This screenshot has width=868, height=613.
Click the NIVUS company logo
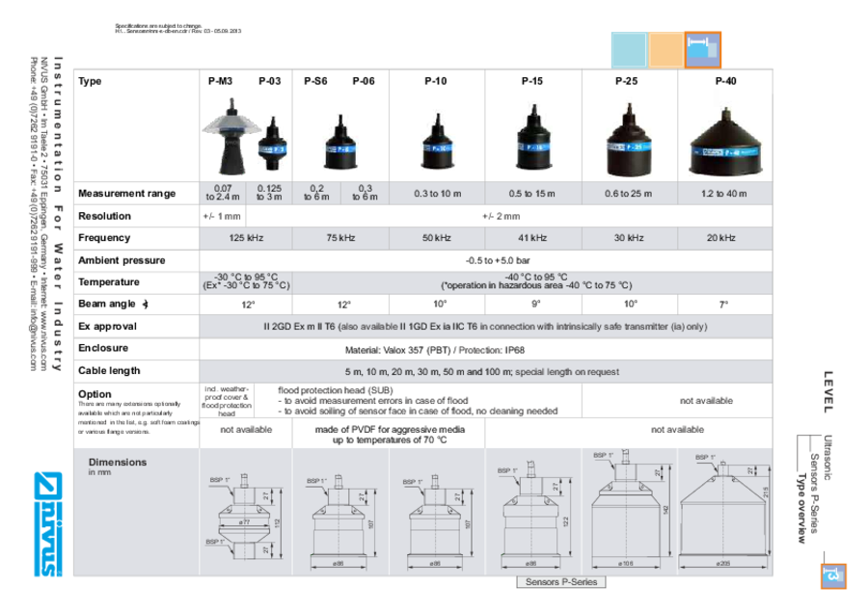coord(48,523)
